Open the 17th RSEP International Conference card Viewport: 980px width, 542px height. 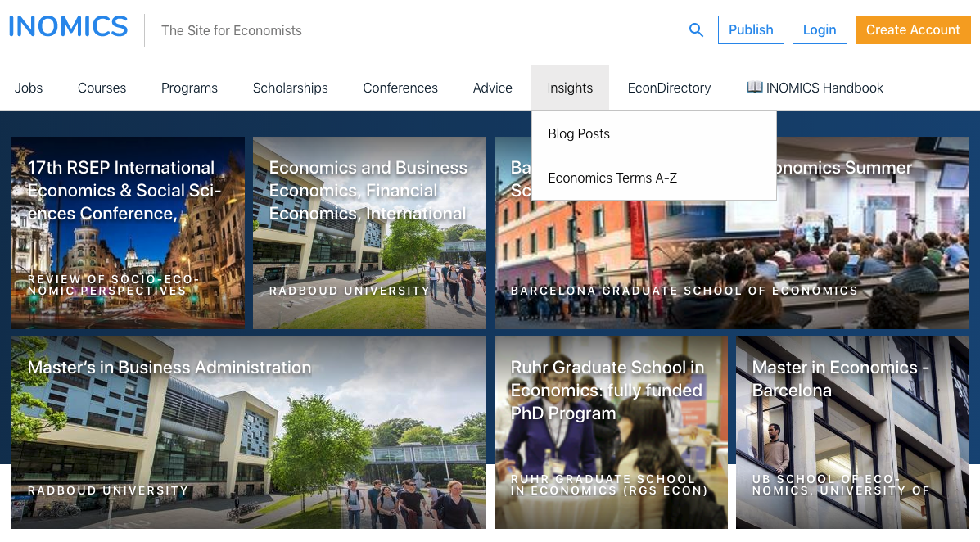tap(128, 233)
